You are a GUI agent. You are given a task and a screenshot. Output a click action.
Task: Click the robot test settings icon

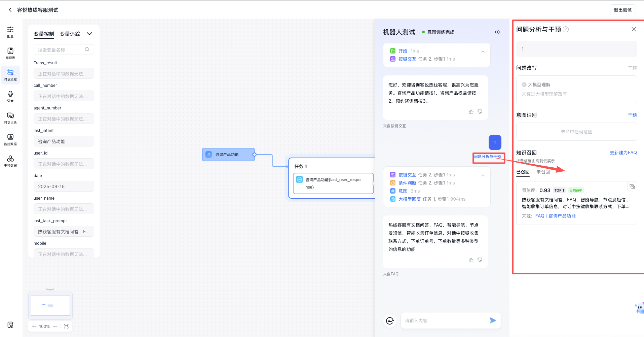pos(497,32)
